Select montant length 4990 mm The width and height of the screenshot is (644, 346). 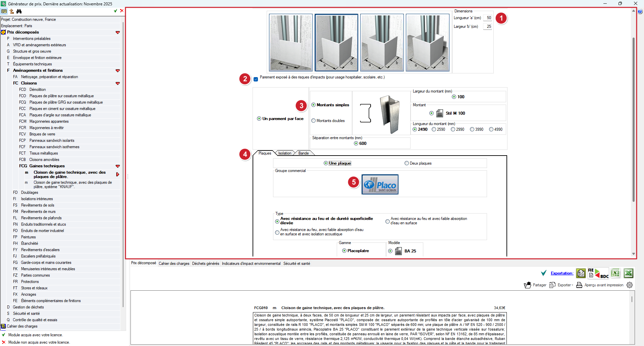click(x=491, y=129)
